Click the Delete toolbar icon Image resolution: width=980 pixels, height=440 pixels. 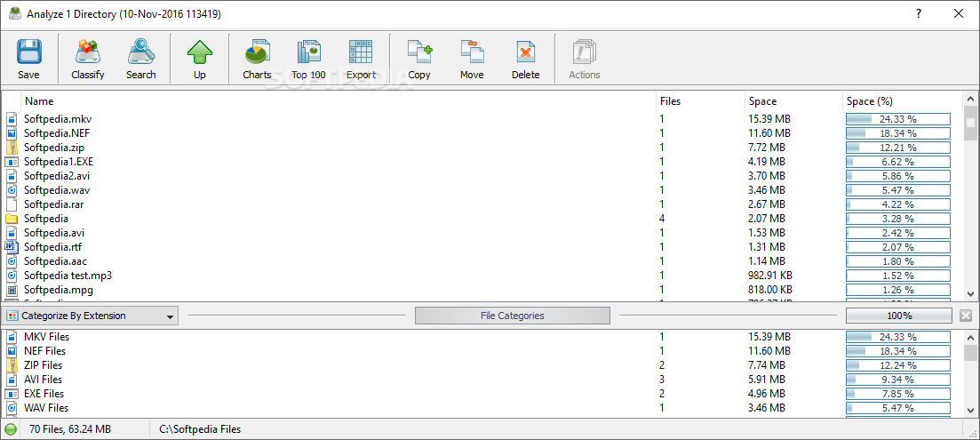pos(526,60)
